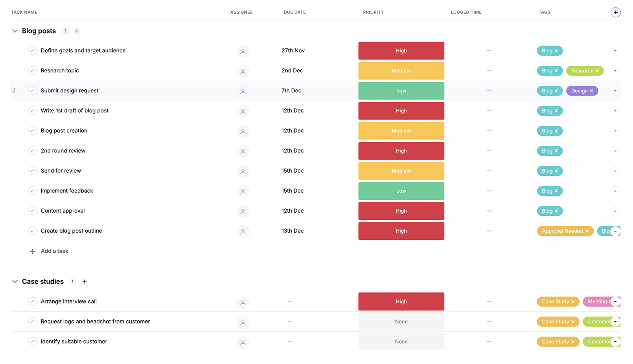Click the add column plus icon
The width and height of the screenshot is (633, 364).
(615, 12)
